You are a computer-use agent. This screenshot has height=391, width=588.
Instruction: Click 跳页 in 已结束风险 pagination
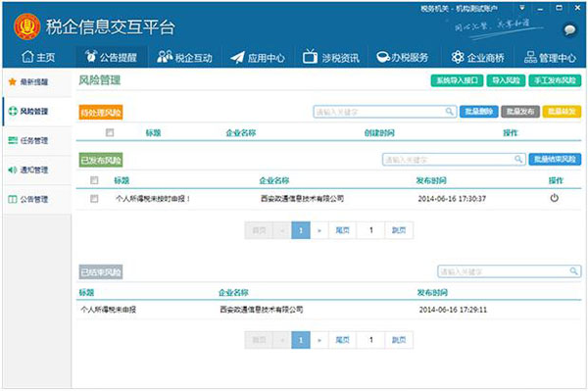click(x=399, y=340)
